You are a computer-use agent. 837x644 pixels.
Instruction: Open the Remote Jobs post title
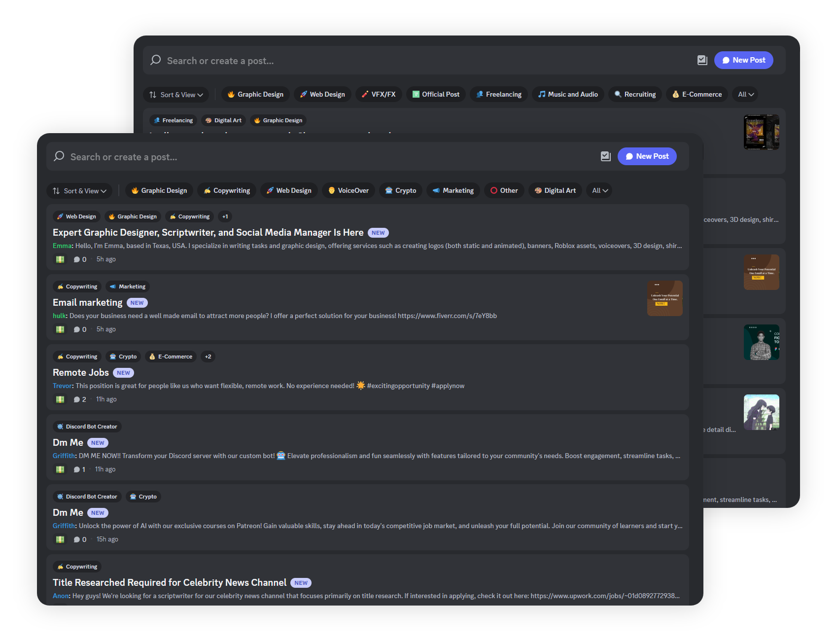[x=81, y=373]
